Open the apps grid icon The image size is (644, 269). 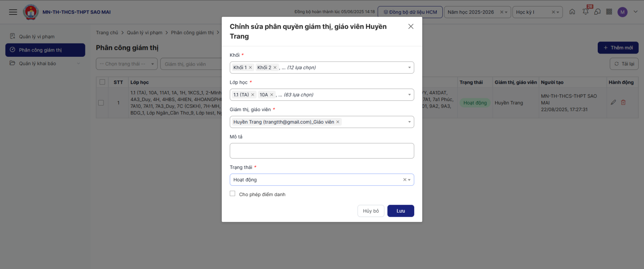pos(609,12)
